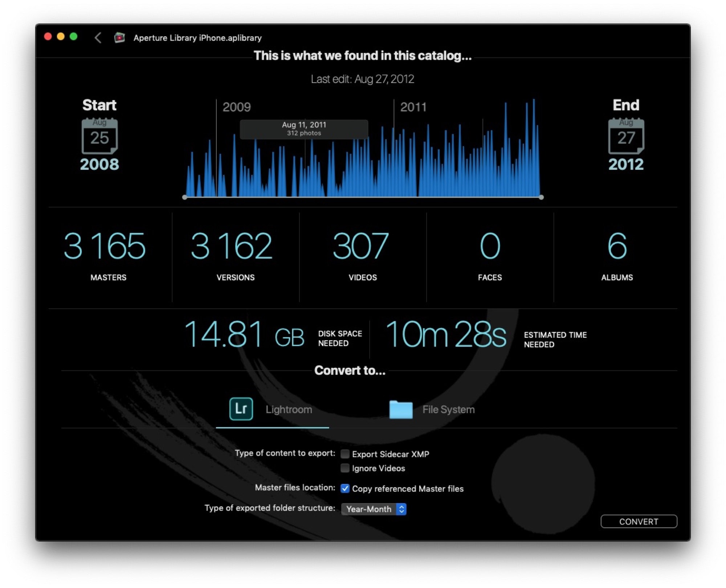Open the Year-Month folder structure dropdown
The height and width of the screenshot is (588, 726).
(369, 509)
